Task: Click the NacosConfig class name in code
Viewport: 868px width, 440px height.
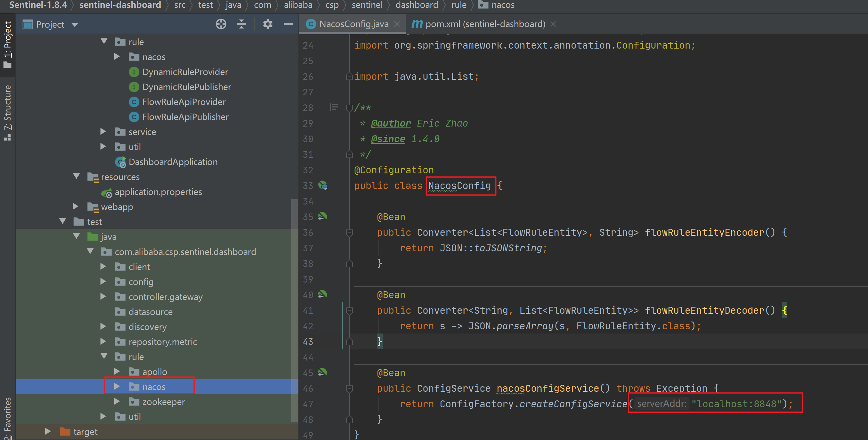Action: pyautogui.click(x=459, y=186)
